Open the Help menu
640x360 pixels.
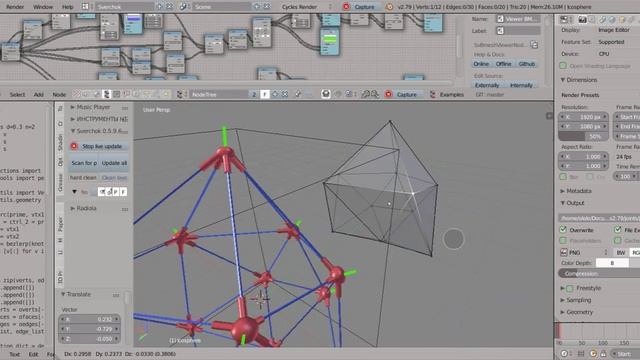(67, 7)
